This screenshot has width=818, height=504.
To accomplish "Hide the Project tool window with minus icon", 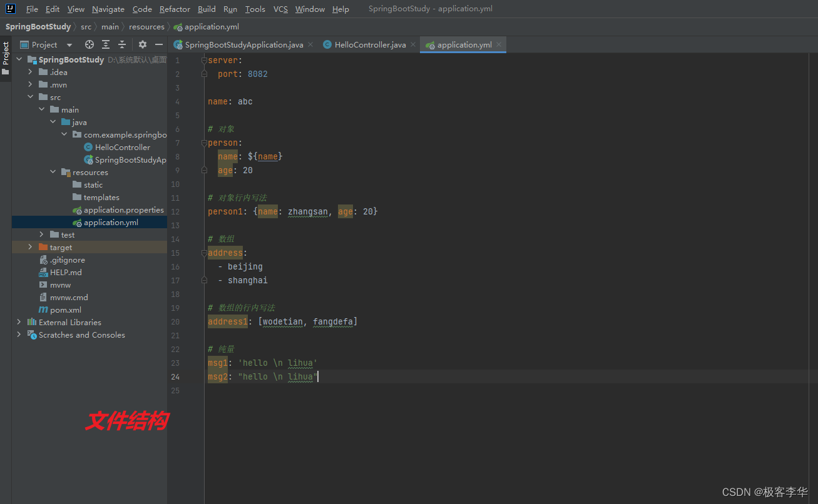I will coord(159,44).
